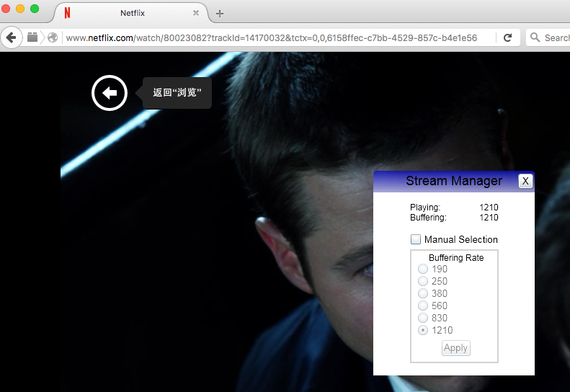Click the magnifier icon in search box
570x392 pixels.
(x=535, y=37)
